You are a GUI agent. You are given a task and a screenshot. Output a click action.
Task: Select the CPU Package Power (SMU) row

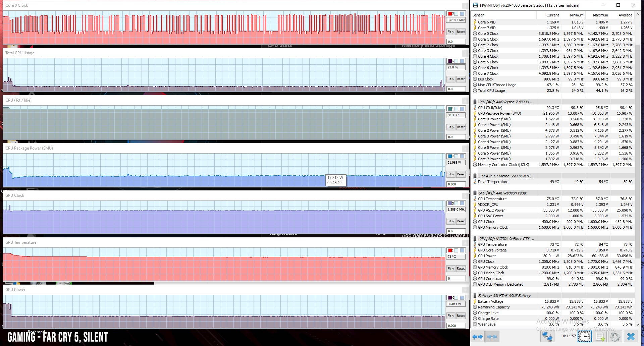click(499, 113)
